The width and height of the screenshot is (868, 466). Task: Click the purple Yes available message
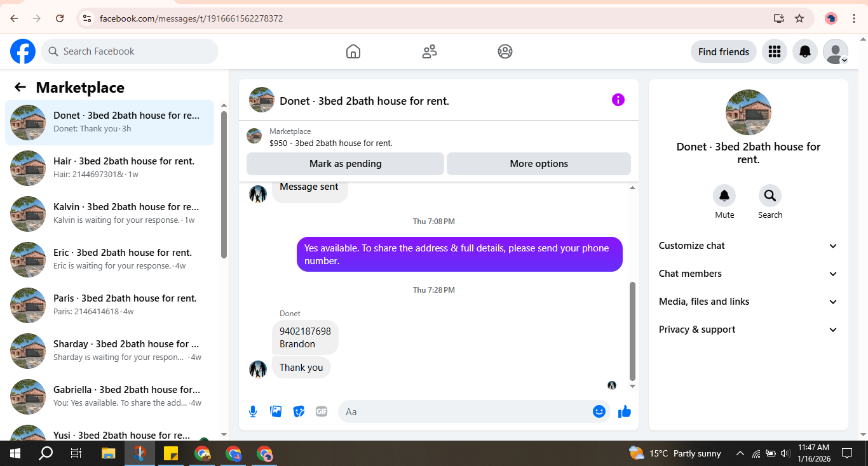coord(459,254)
